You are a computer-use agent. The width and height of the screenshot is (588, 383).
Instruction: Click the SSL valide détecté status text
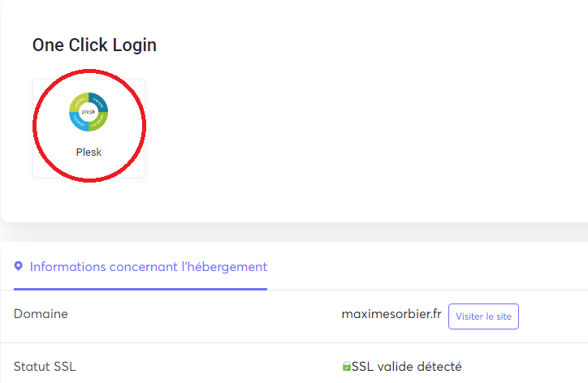pos(407,366)
